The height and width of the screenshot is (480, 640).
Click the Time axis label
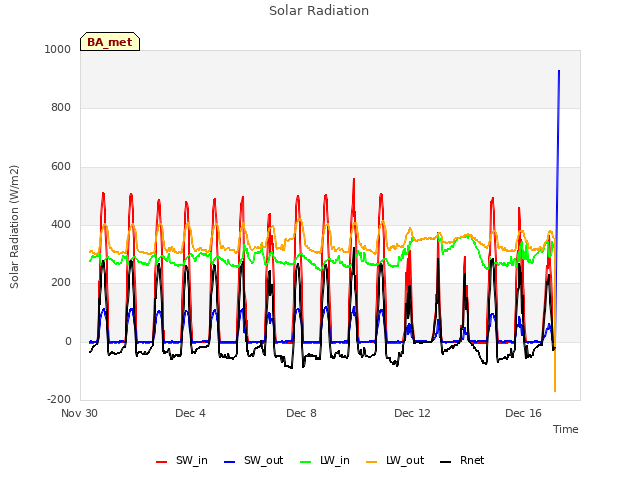[565, 429]
